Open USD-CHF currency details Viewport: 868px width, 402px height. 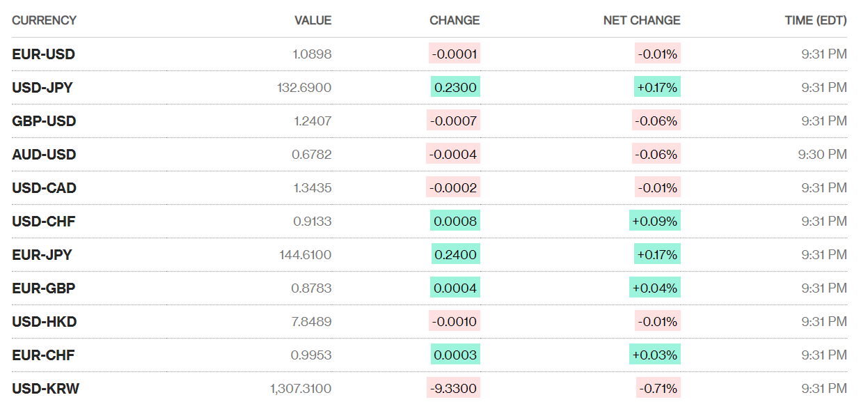click(43, 222)
